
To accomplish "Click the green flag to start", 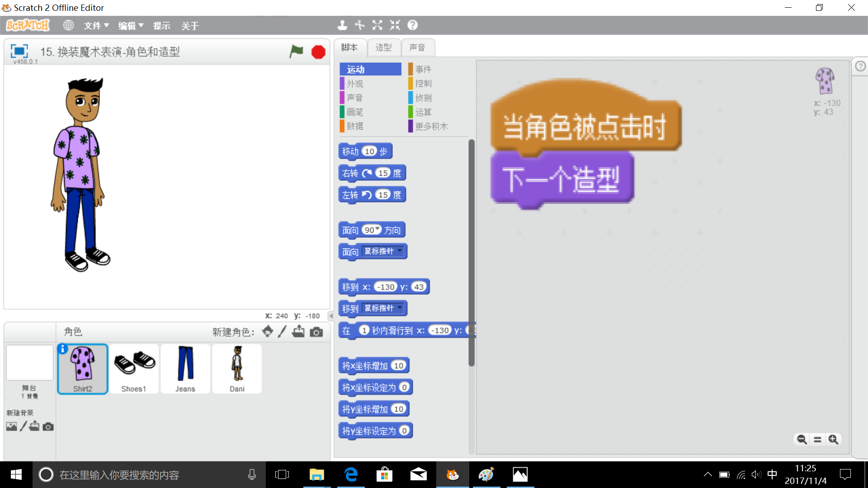I will click(296, 52).
